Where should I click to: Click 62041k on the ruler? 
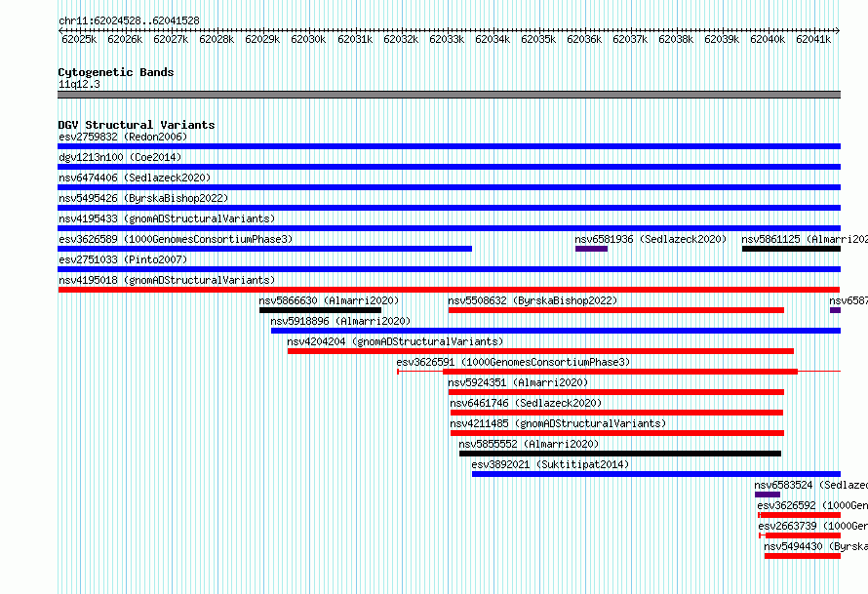pyautogui.click(x=813, y=39)
